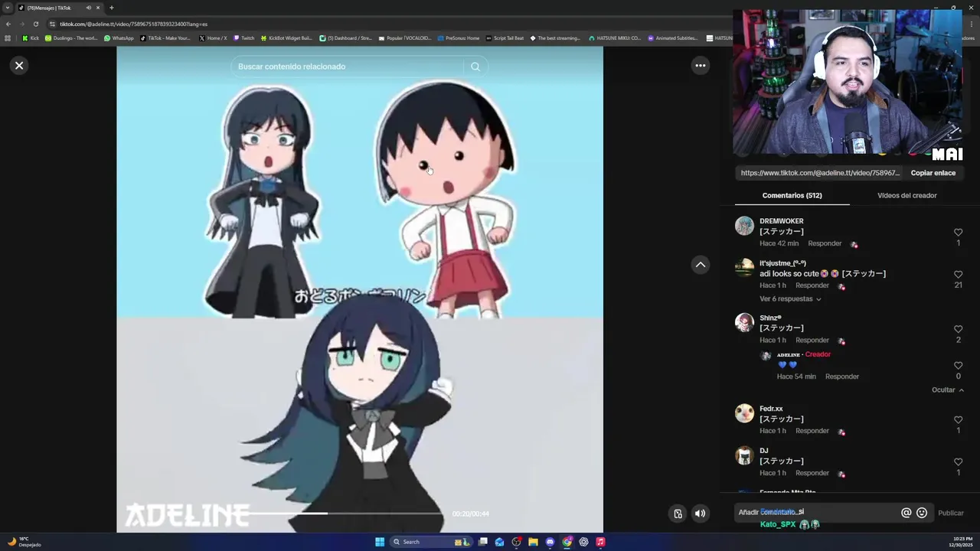Open Apple Music from taskbar
The height and width of the screenshot is (551, 980).
pyautogui.click(x=600, y=542)
